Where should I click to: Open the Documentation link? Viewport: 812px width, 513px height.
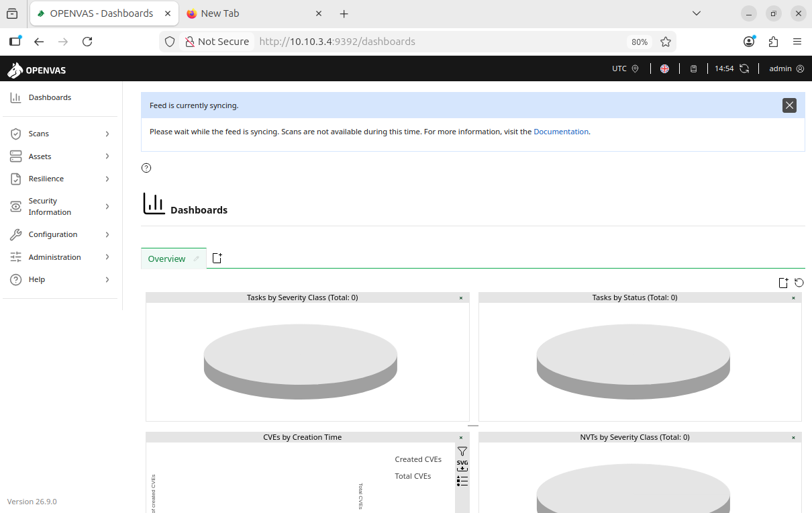click(x=561, y=132)
